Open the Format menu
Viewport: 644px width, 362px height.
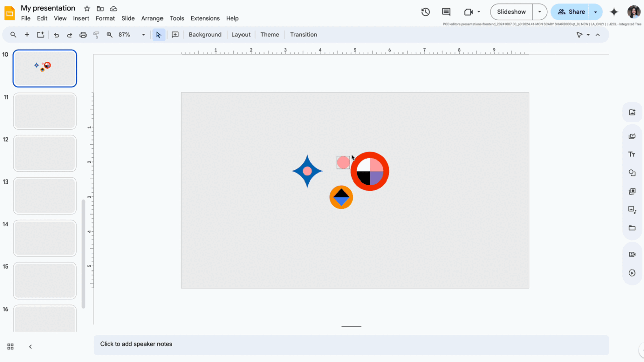pyautogui.click(x=105, y=18)
